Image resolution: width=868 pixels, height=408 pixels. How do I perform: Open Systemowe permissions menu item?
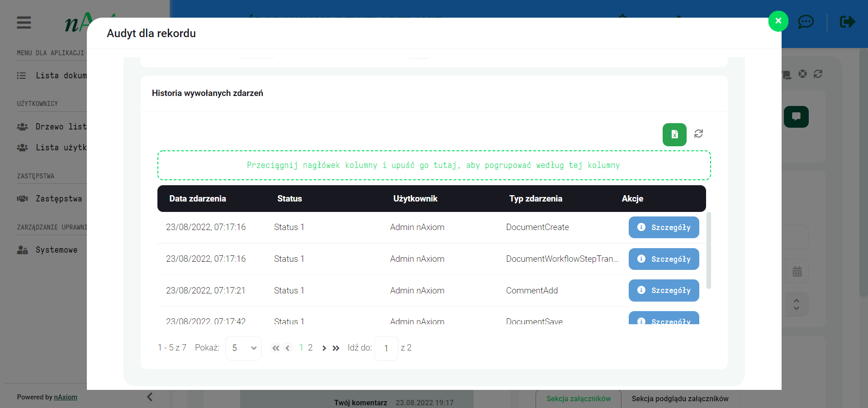[57, 250]
